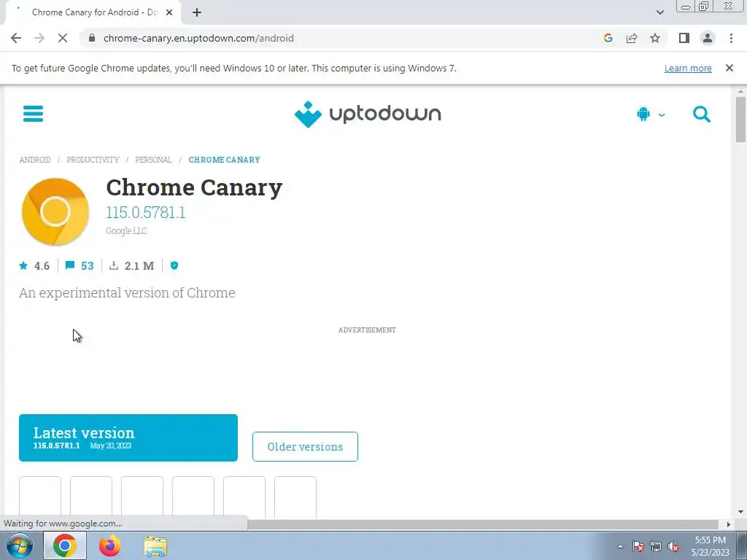This screenshot has width=747, height=560.
Task: Open Windows Explorer from the taskbar
Action: (155, 547)
